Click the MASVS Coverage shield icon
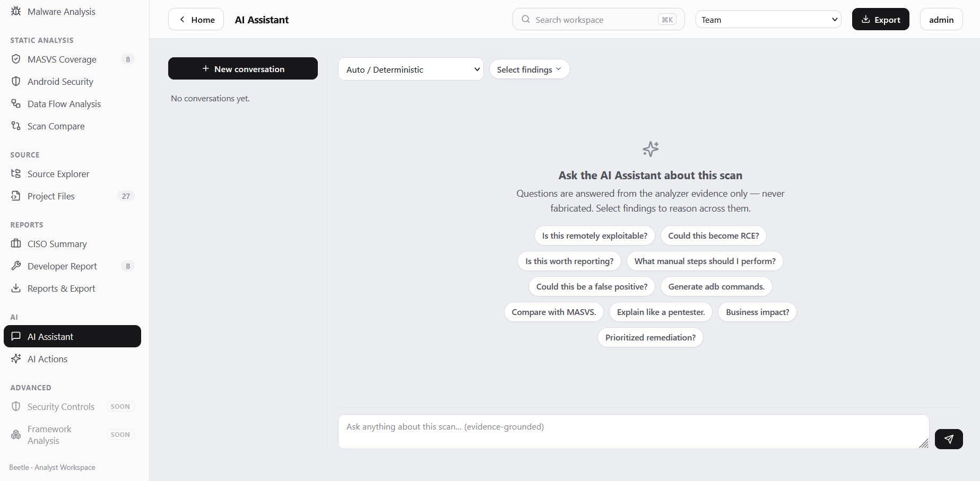Screen dimensions: 980x481 click(16, 59)
